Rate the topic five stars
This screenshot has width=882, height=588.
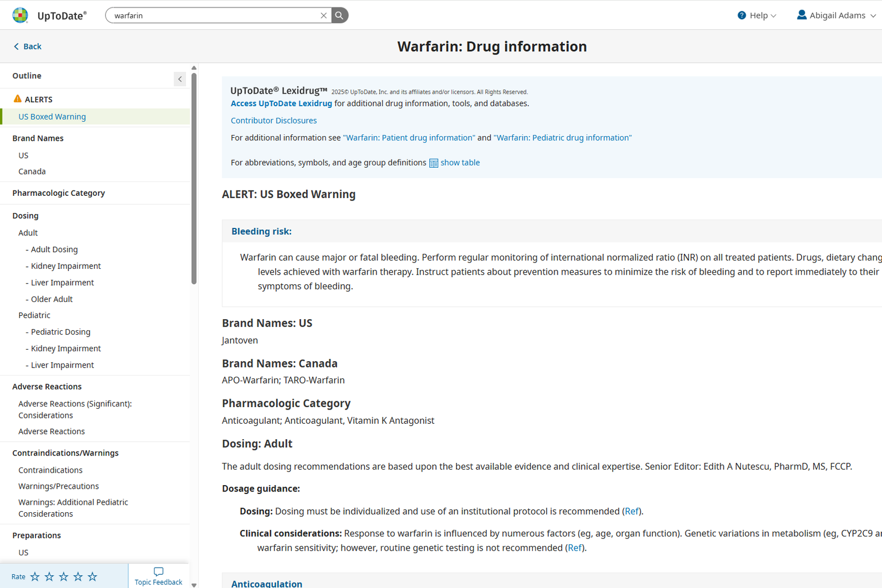coord(92,577)
